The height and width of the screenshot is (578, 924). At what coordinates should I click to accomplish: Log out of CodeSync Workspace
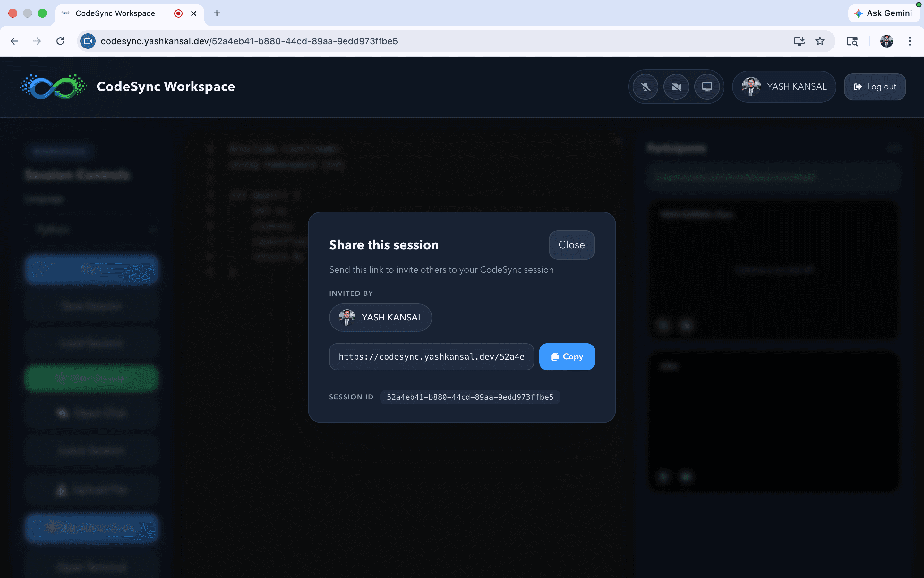[x=875, y=87]
